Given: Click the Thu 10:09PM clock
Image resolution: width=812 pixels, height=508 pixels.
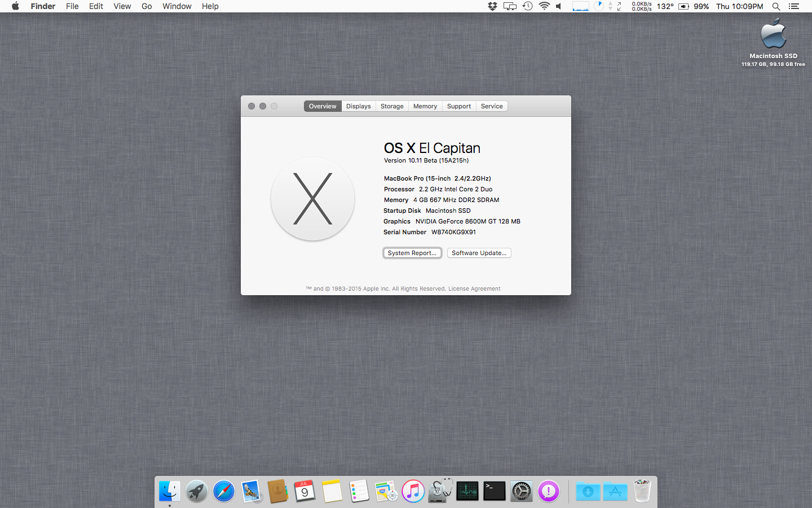Looking at the screenshot, I should point(740,6).
